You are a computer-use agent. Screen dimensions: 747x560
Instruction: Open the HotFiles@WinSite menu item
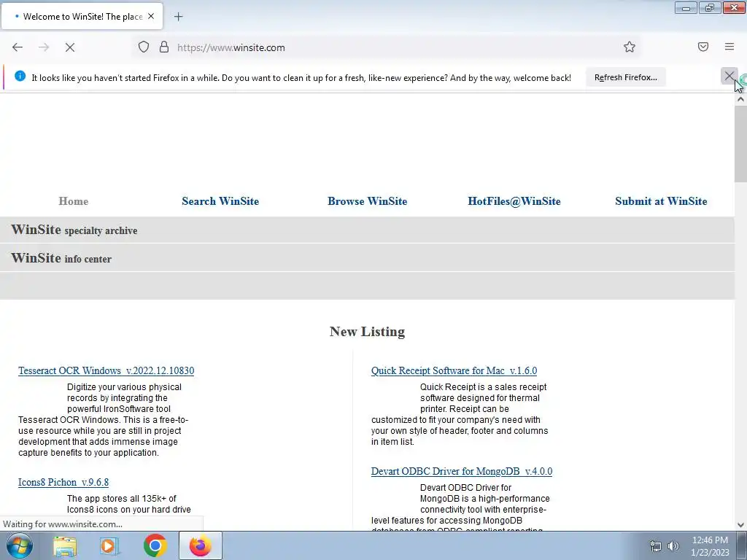click(x=514, y=201)
